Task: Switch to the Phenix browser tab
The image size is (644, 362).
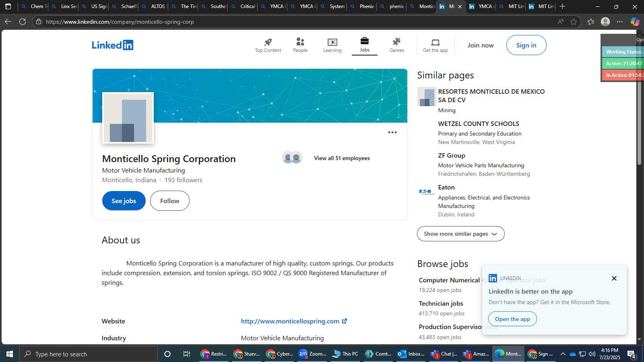Action: pyautogui.click(x=362, y=6)
